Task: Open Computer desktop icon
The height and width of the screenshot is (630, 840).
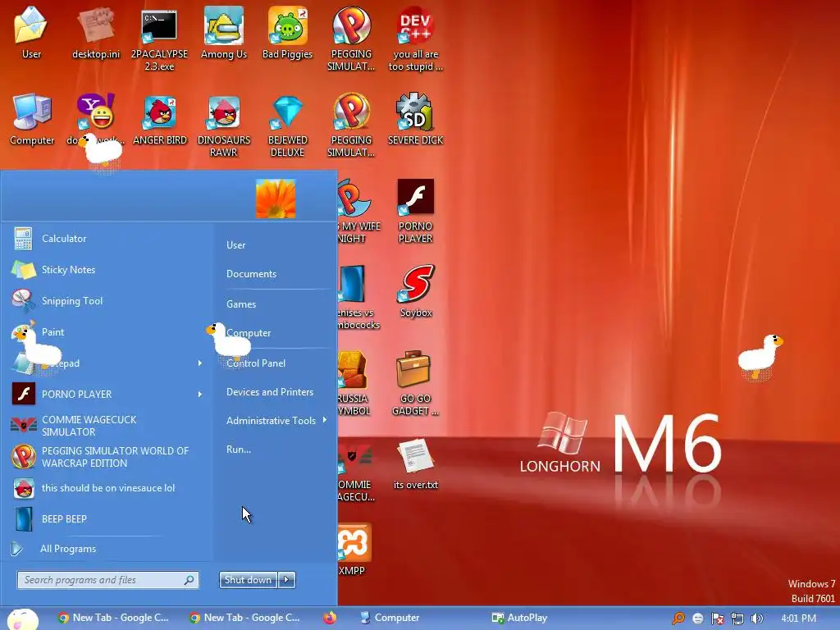Action: pos(32,119)
